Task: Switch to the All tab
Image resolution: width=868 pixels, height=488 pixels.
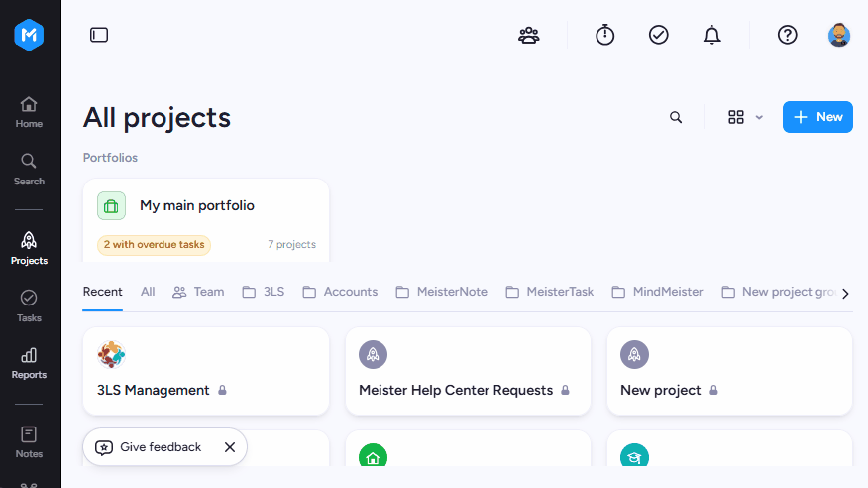Action: pos(148,292)
